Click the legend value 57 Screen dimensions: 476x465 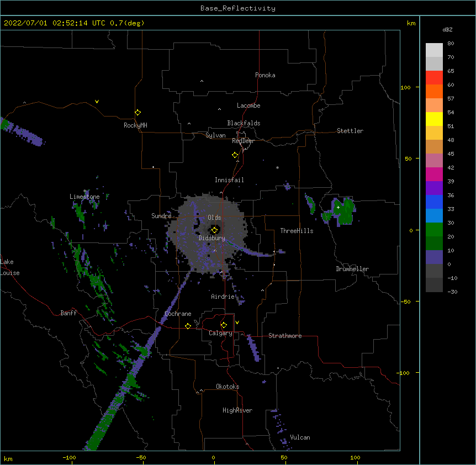451,98
